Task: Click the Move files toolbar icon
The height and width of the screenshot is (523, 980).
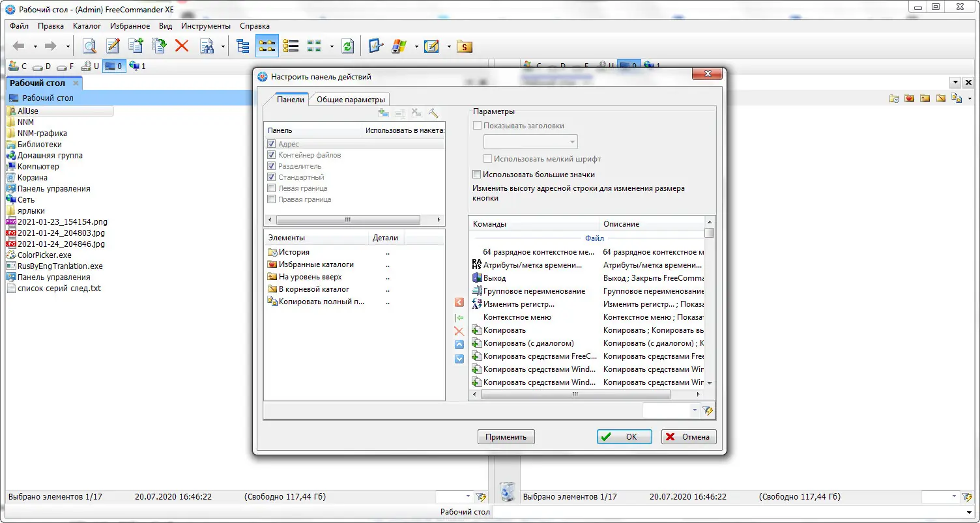Action: pyautogui.click(x=158, y=46)
